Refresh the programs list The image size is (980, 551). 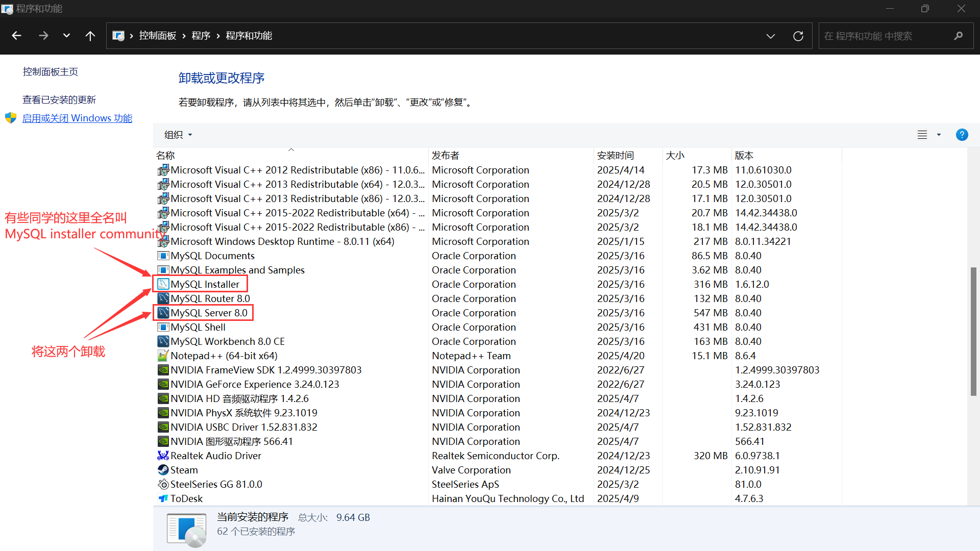tap(798, 36)
